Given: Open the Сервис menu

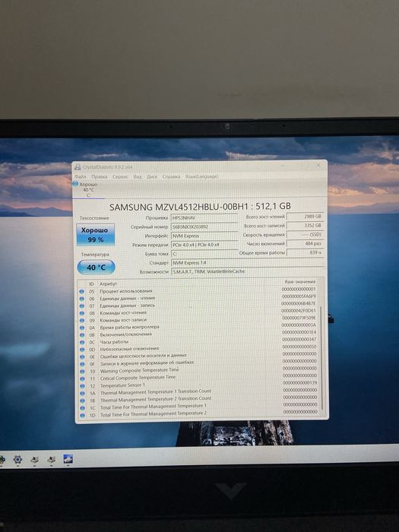Looking at the screenshot, I should [120, 177].
